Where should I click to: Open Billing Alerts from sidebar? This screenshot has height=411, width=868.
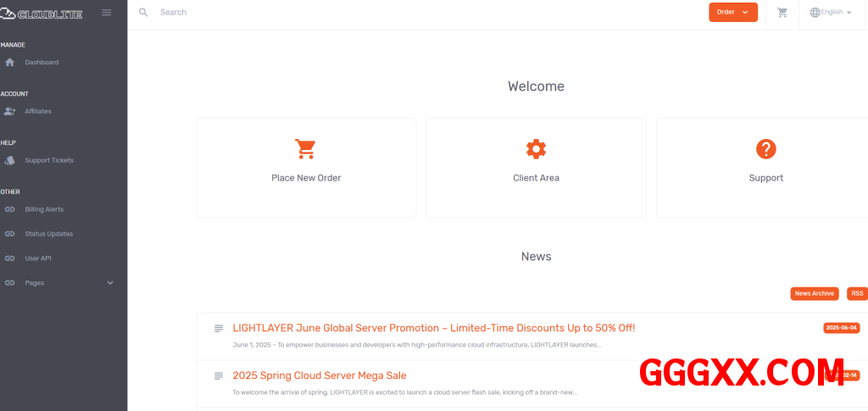44,209
